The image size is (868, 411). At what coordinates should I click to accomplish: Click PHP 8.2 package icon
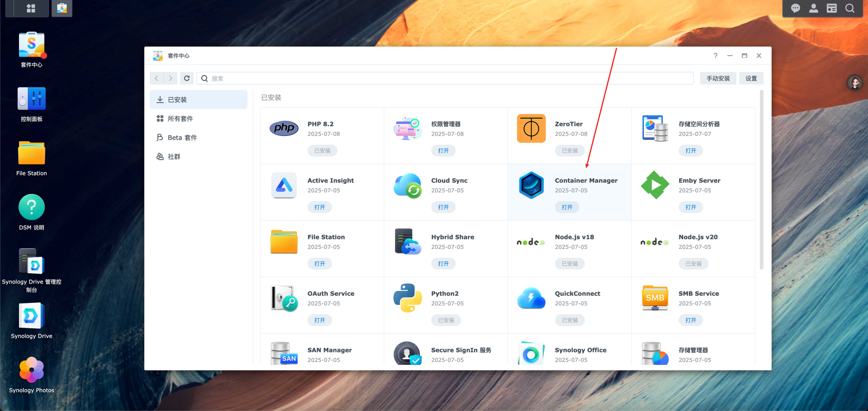pos(284,128)
